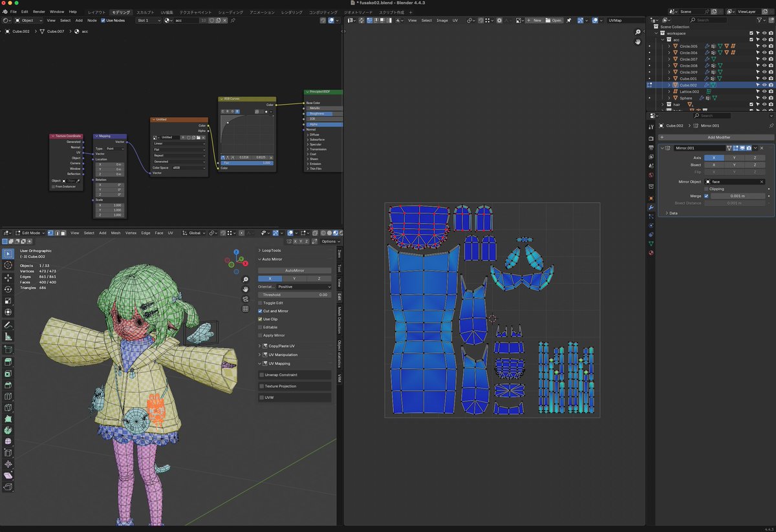Screen dimensions: 776x532
Task: Click the pin icon in the Properties header
Action: (771, 125)
